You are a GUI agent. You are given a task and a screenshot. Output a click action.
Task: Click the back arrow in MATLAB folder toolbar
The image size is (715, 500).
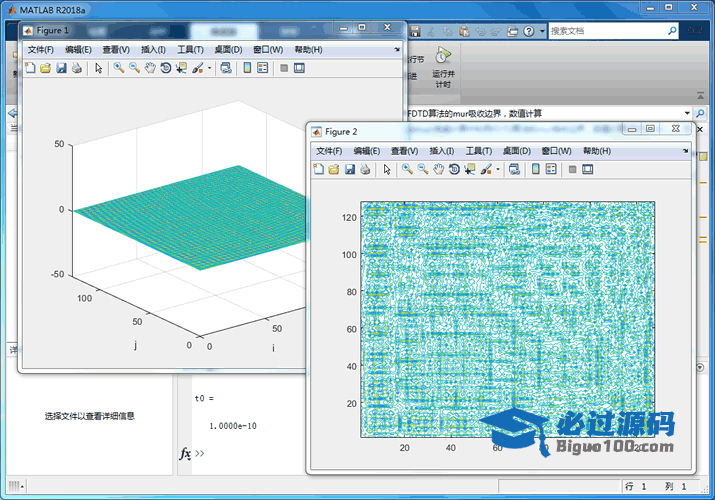pyautogui.click(x=13, y=113)
